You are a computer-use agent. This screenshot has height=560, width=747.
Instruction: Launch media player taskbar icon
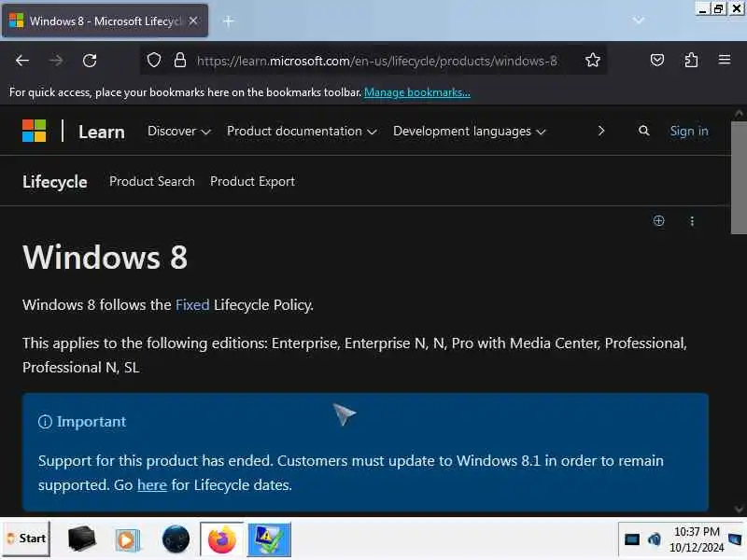[x=127, y=539]
